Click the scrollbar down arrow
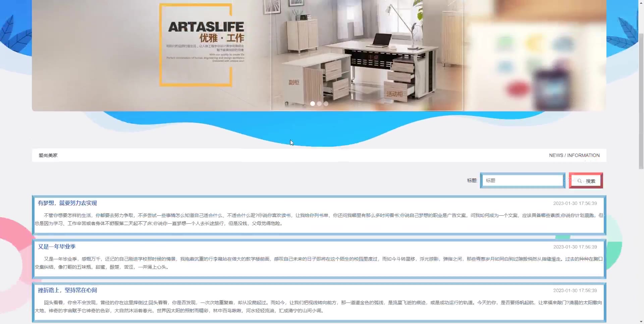644x324 pixels. tap(641, 321)
